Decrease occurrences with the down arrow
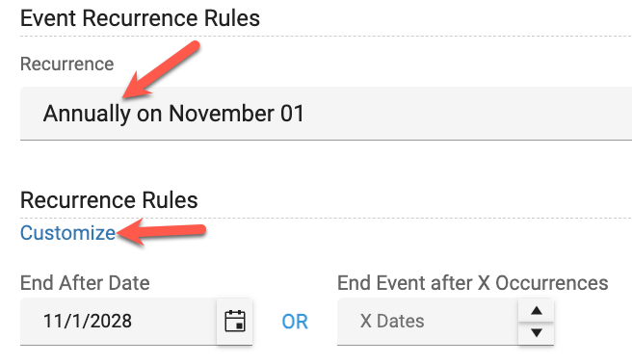632x364 pixels. pos(536,333)
